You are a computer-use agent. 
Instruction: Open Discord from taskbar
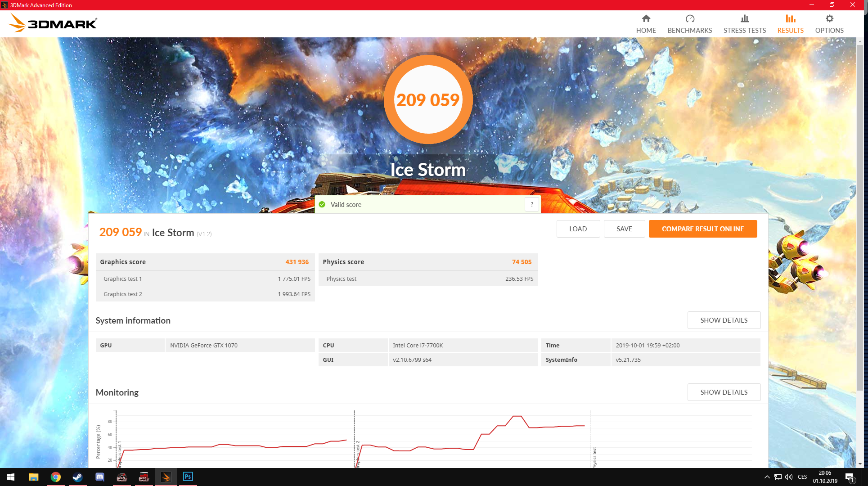99,477
